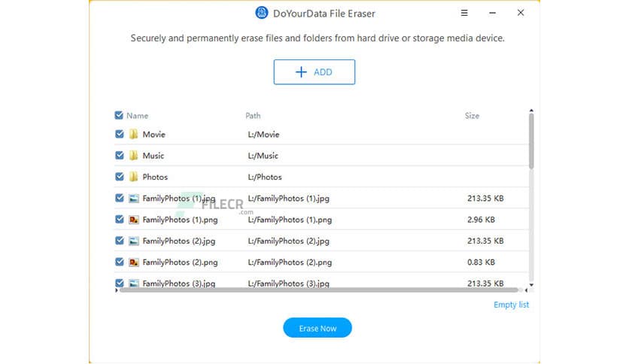
Task: Uncheck the Music folder checkbox
Action: (119, 155)
